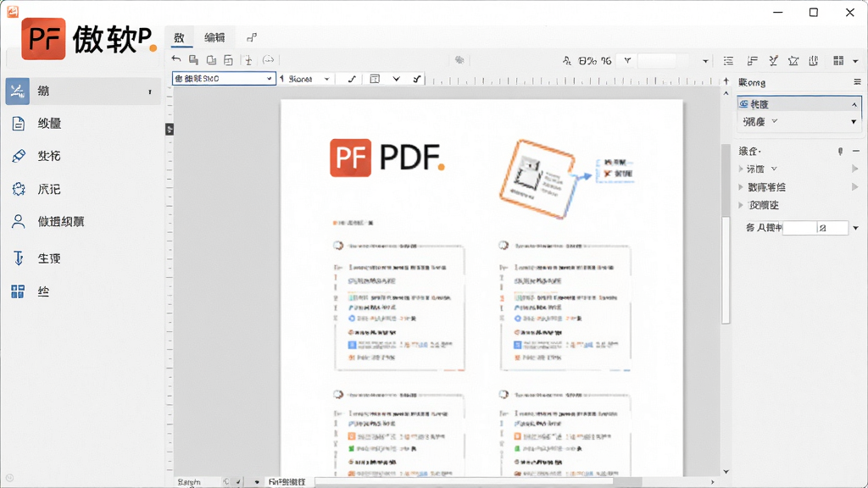Select the bottom sheet tab starting with Fin
The width and height of the screenshot is (868, 488).
287,482
